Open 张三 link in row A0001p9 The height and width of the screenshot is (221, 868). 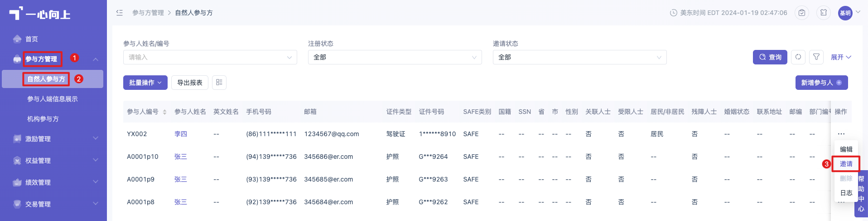[x=181, y=179]
